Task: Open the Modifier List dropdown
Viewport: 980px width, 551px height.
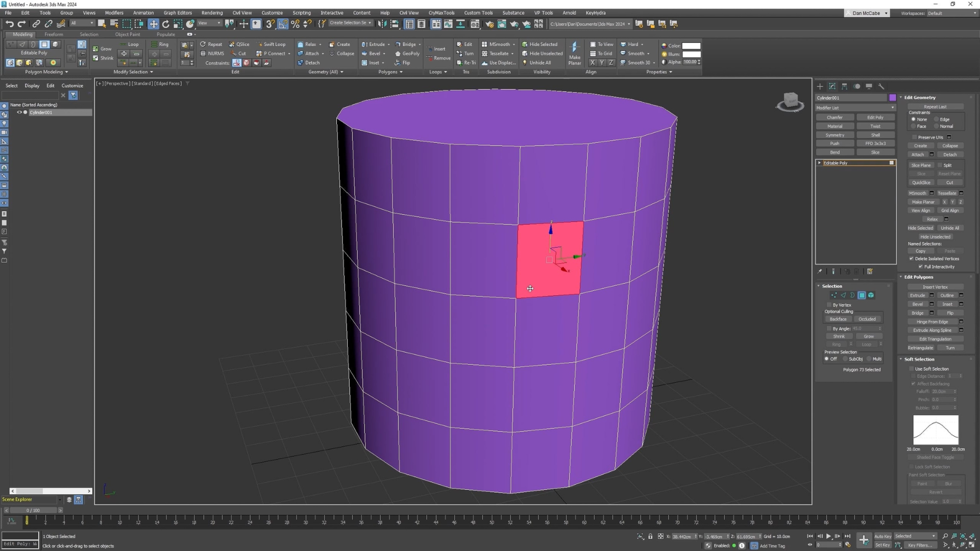Action: pos(855,108)
